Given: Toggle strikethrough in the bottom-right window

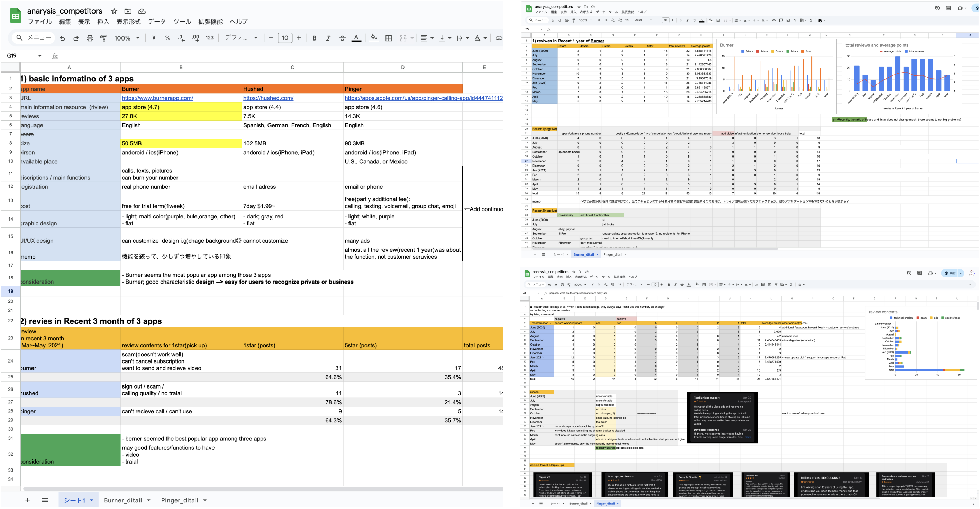Looking at the screenshot, I should (682, 285).
